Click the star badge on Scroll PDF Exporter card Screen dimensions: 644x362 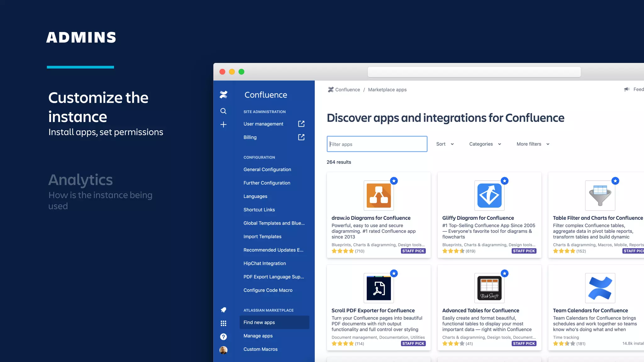point(394,273)
